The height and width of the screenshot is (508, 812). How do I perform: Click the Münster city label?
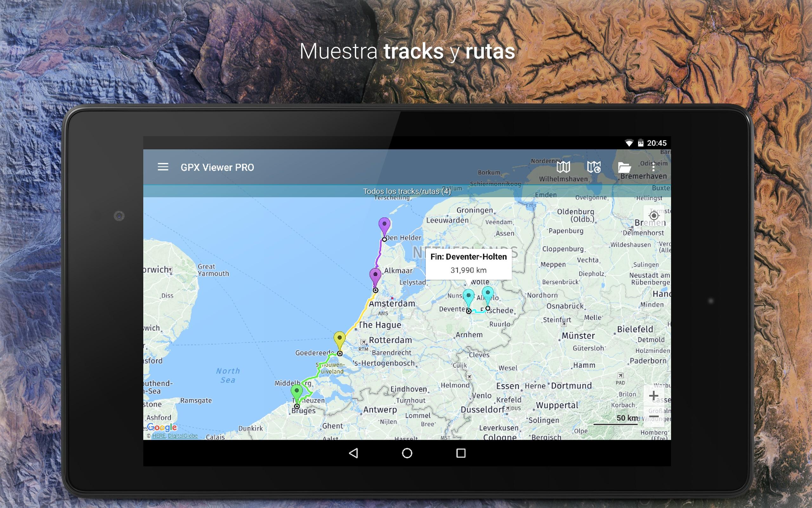tap(578, 336)
